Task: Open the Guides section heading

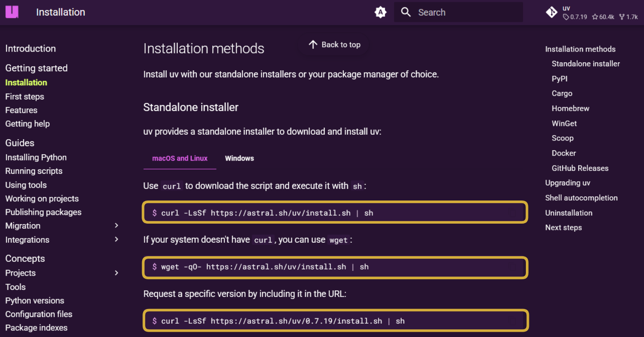Action: point(20,143)
